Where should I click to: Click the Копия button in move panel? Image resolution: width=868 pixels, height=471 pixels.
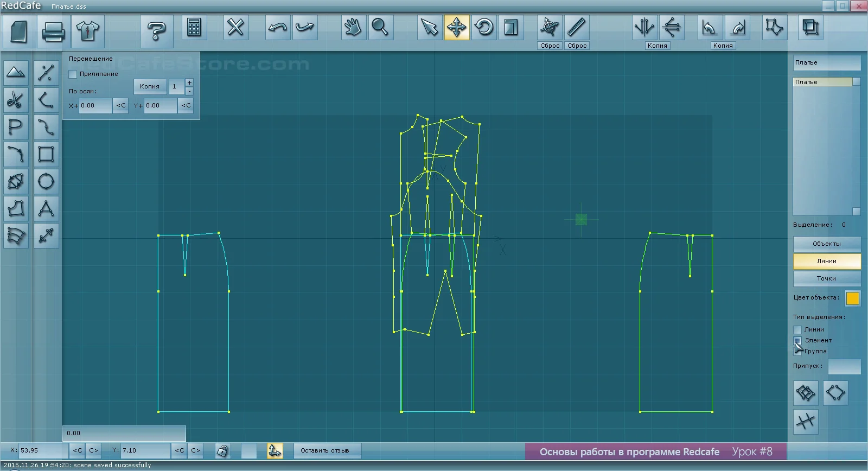150,86
